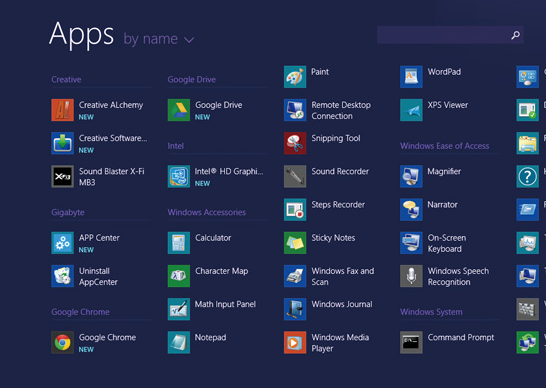Image resolution: width=546 pixels, height=388 pixels.
Task: Open Windows Speech Recognition microphone icon
Action: click(411, 276)
